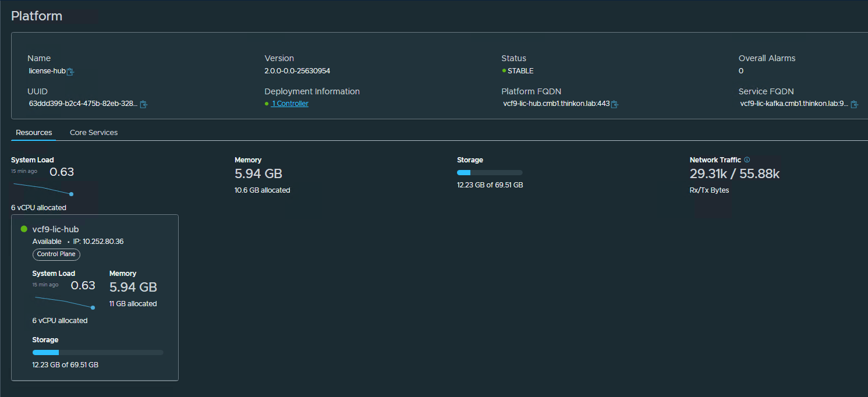The image size is (868, 397).
Task: Click the node IP: 10.252.80.36 text
Action: pyautogui.click(x=98, y=242)
